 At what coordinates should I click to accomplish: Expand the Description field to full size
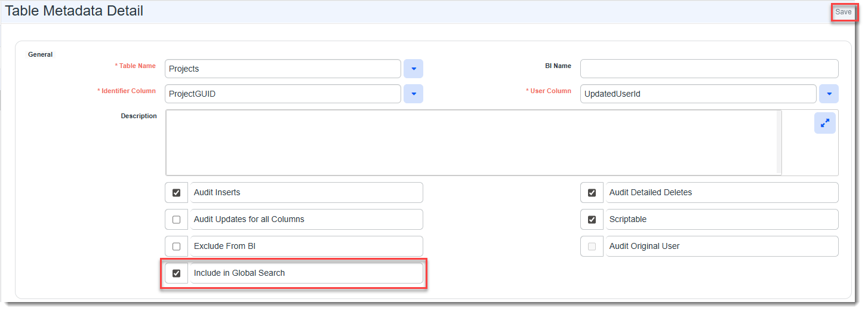824,123
